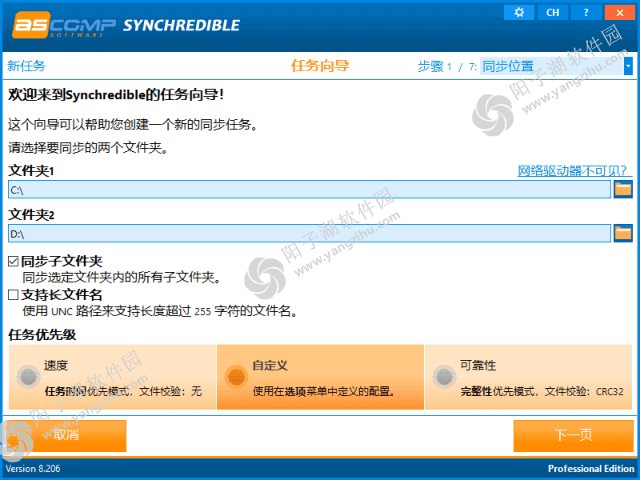Focus the 文件夹1 path field showing C:\
The height and width of the screenshot is (480, 640).
tap(309, 190)
